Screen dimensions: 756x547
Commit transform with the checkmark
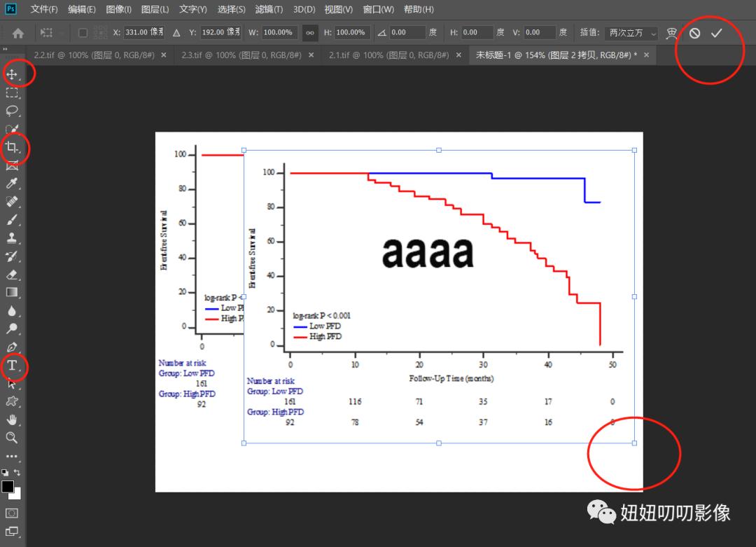716,33
